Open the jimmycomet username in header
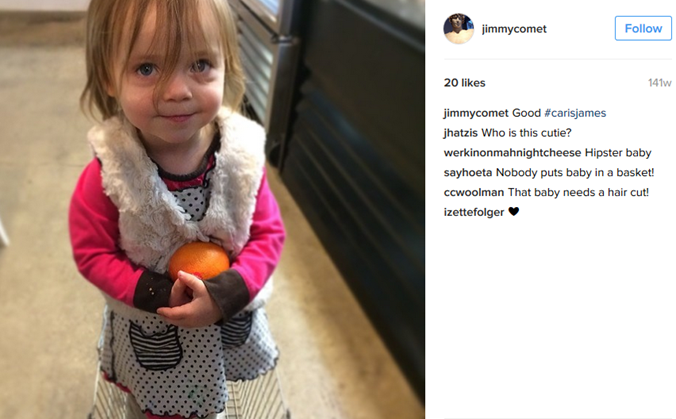The width and height of the screenshot is (676, 419). point(514,29)
